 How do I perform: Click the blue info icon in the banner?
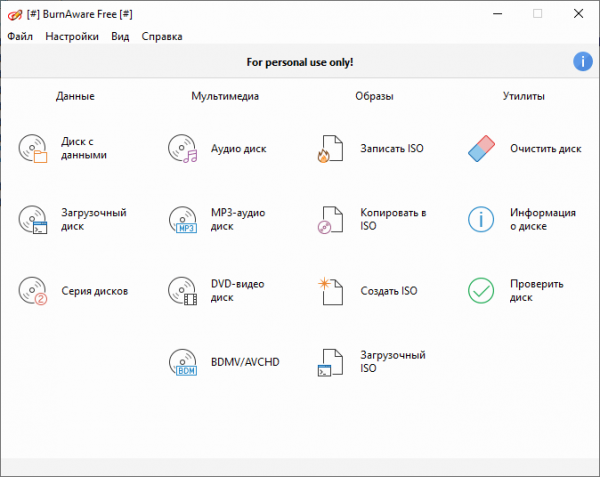coord(583,61)
